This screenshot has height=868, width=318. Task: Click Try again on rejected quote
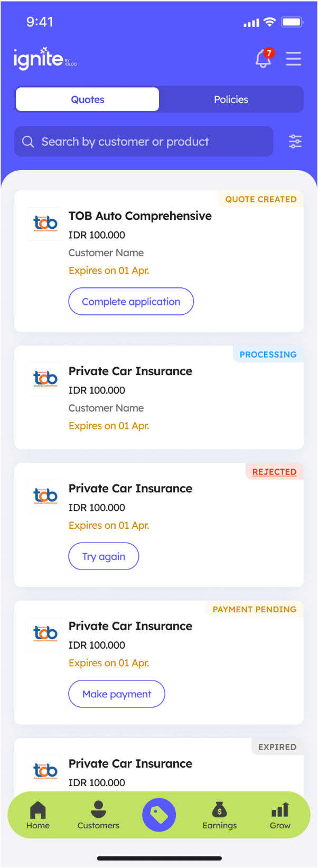click(104, 556)
